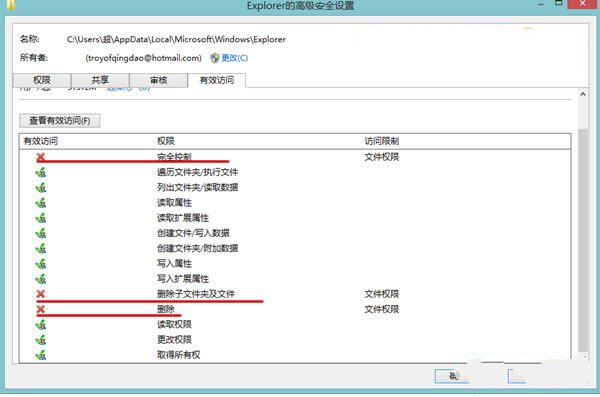Select the 读取扩展属性 row text

click(183, 218)
